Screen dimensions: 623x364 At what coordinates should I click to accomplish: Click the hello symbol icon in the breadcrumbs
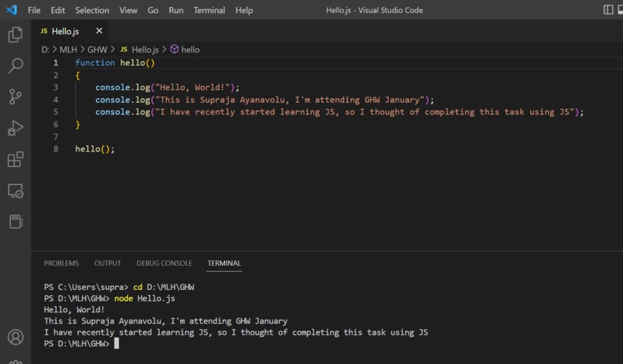click(174, 49)
